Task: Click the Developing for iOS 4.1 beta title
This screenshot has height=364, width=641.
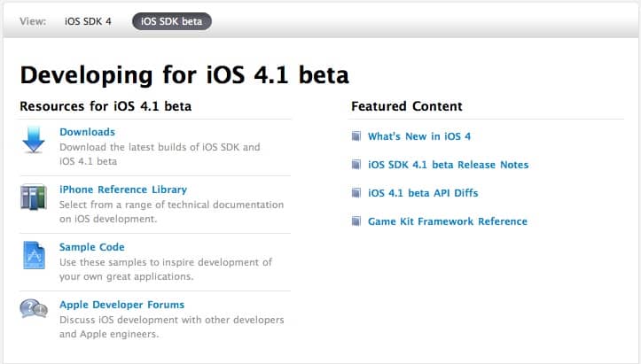Action: [184, 73]
